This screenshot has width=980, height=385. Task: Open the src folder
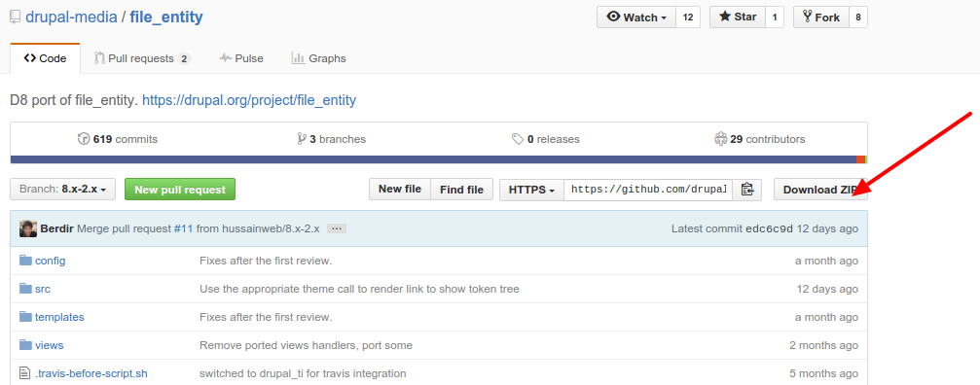43,289
